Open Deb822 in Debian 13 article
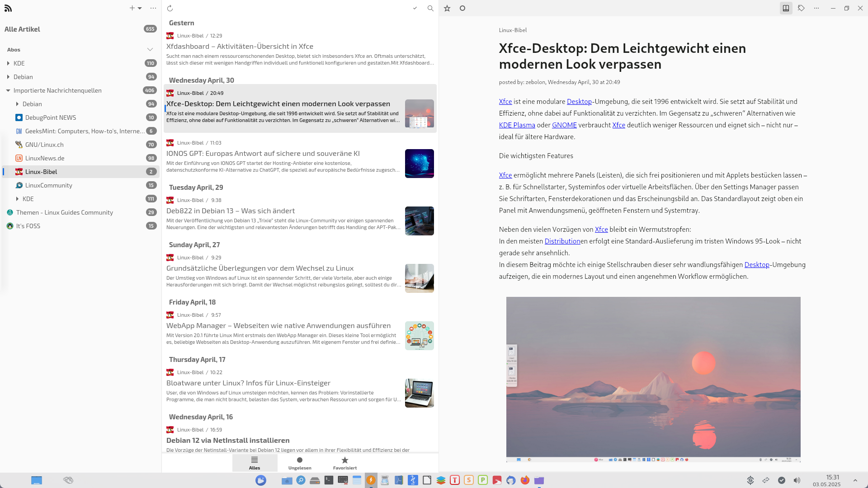 point(300,216)
